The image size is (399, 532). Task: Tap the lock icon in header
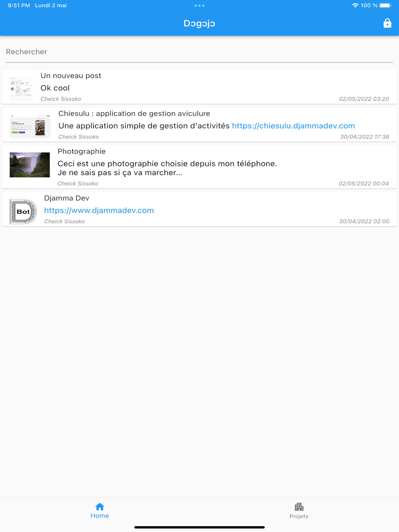[387, 23]
